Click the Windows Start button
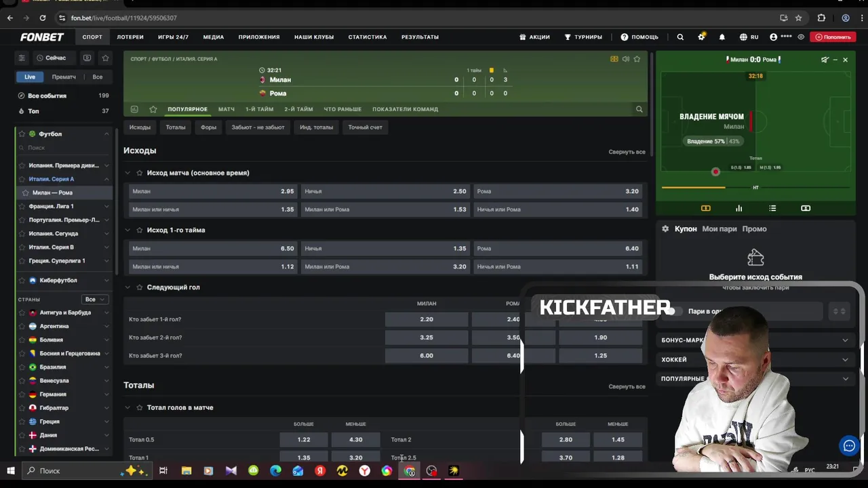 point(11,470)
